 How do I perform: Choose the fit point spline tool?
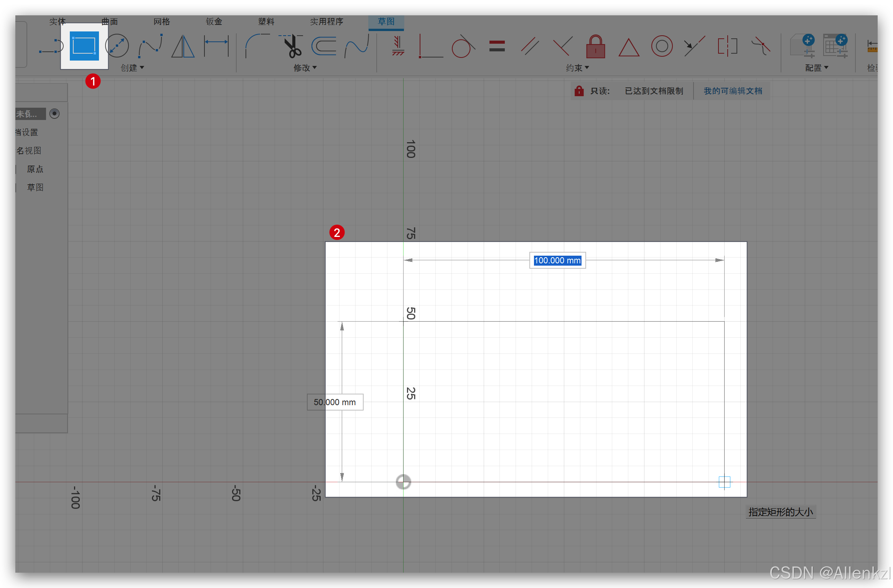150,46
